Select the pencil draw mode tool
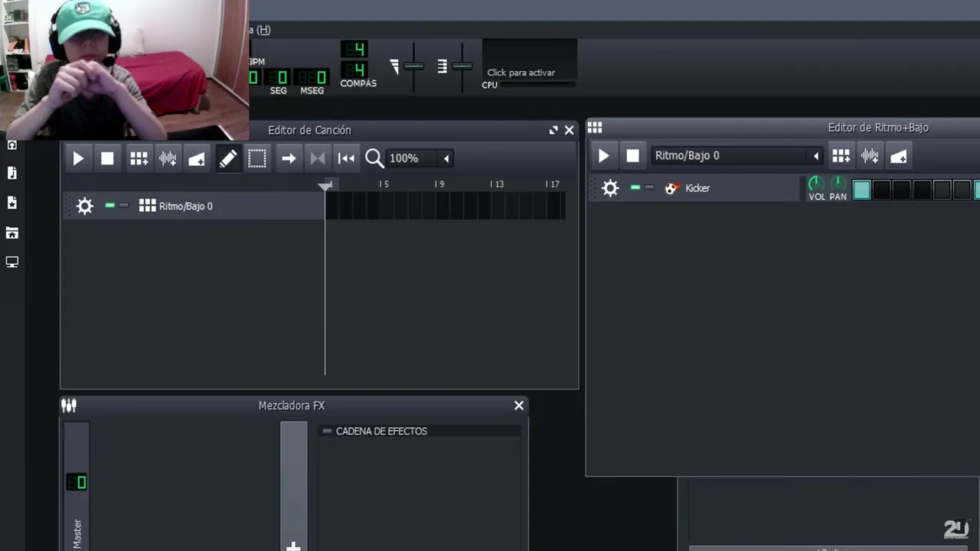The height and width of the screenshot is (551, 980). point(228,158)
